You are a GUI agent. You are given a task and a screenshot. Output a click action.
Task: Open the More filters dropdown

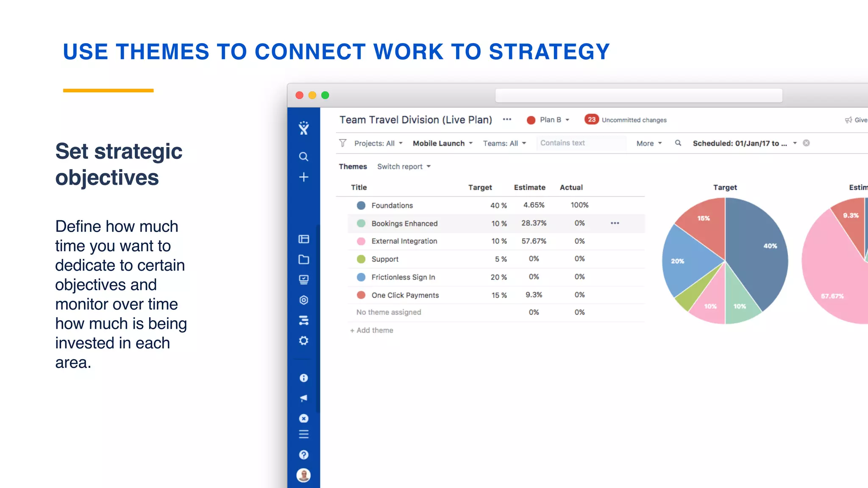point(649,143)
